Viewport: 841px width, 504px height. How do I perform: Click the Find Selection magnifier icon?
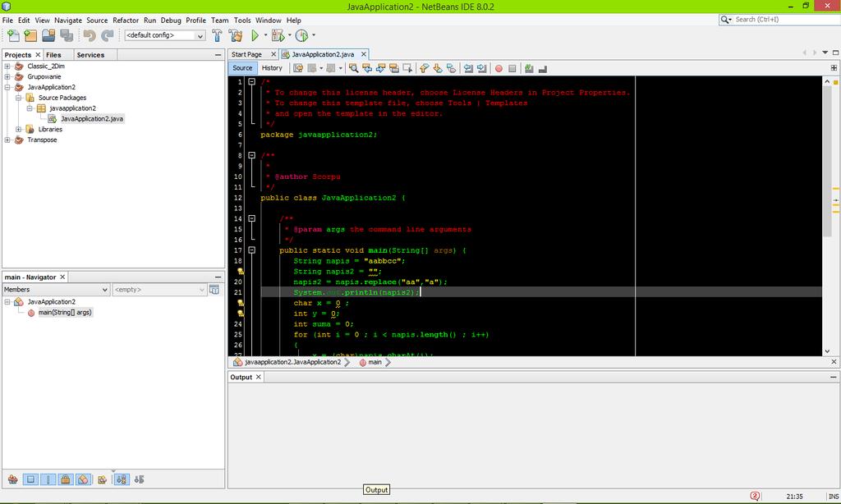pyautogui.click(x=353, y=68)
